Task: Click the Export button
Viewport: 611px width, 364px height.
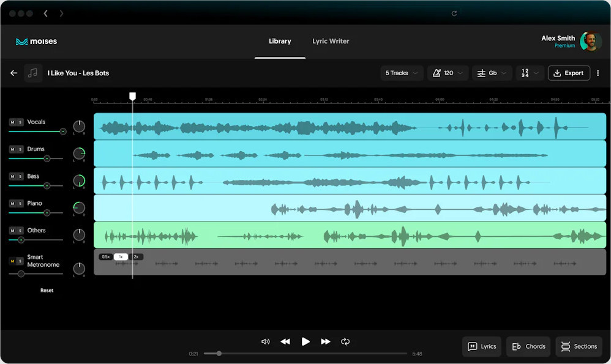Action: pyautogui.click(x=569, y=73)
